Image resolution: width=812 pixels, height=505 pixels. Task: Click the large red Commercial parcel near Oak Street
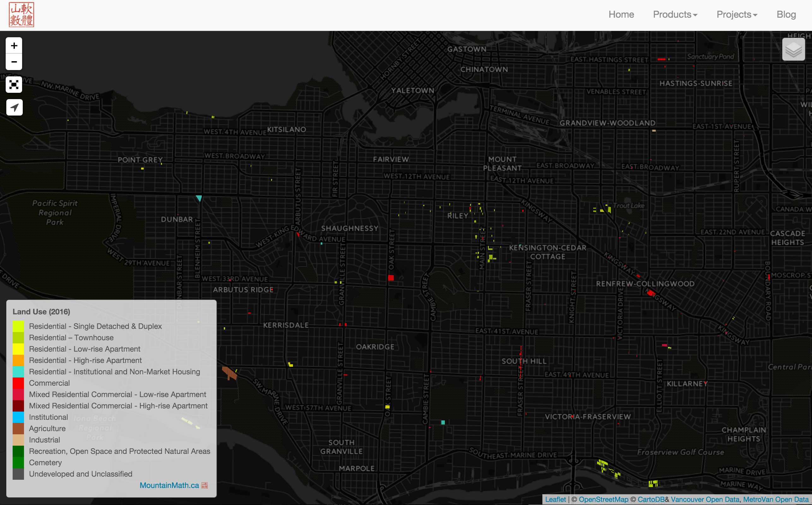(x=391, y=277)
